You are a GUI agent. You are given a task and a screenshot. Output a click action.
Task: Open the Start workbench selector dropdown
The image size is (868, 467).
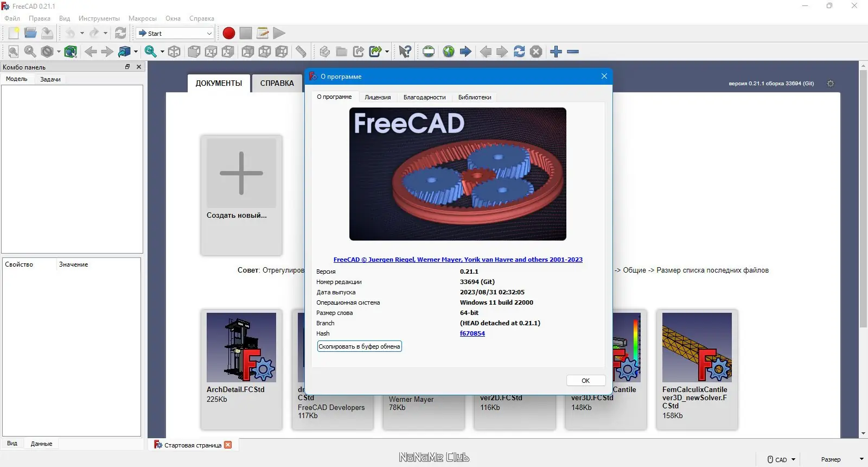175,33
